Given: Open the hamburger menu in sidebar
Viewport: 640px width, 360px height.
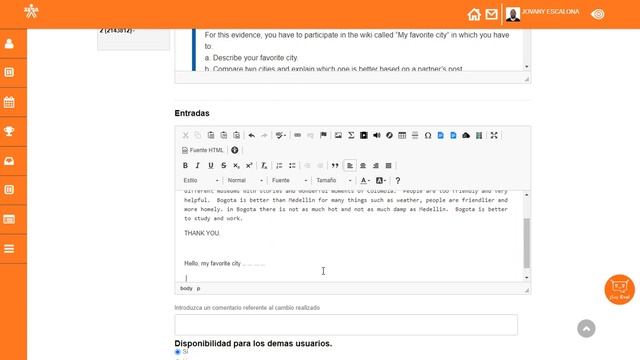Looking at the screenshot, I should tap(9, 249).
